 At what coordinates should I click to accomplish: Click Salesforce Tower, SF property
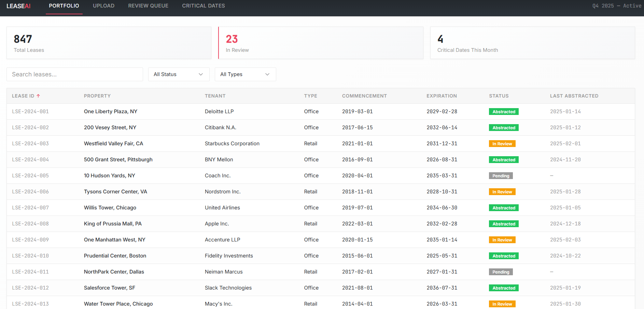(110, 288)
